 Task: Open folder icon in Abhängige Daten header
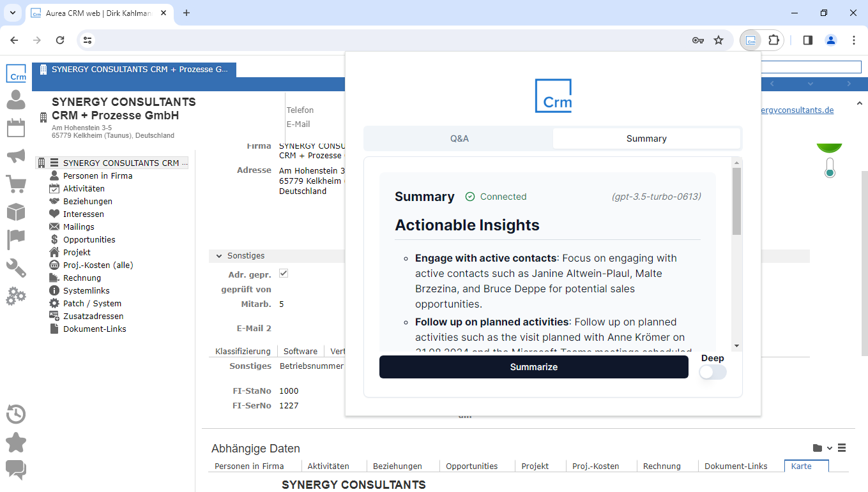pos(818,448)
